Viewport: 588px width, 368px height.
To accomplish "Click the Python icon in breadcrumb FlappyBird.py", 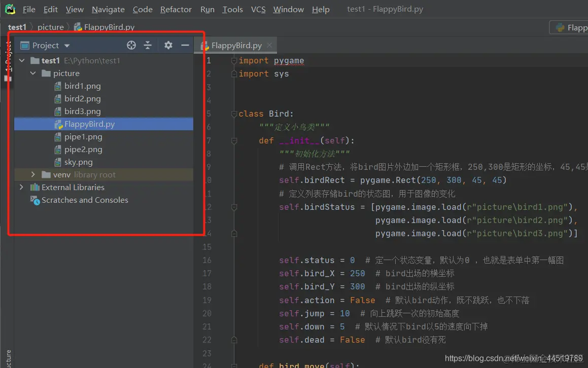I will (x=78, y=27).
